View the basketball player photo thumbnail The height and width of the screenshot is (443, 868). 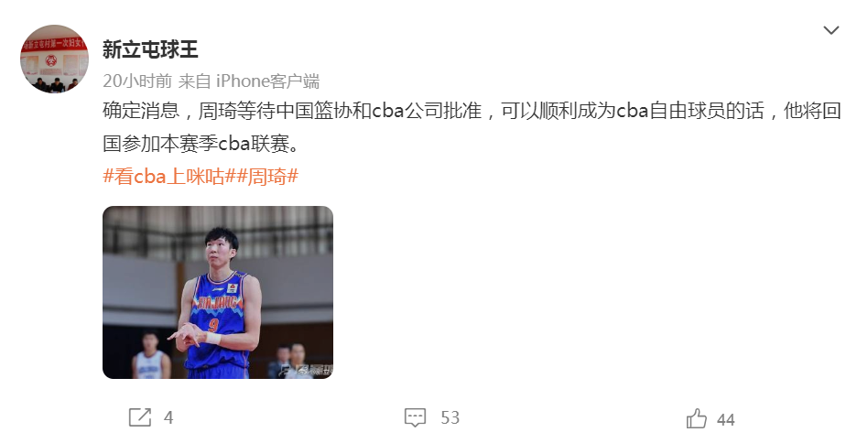[218, 292]
